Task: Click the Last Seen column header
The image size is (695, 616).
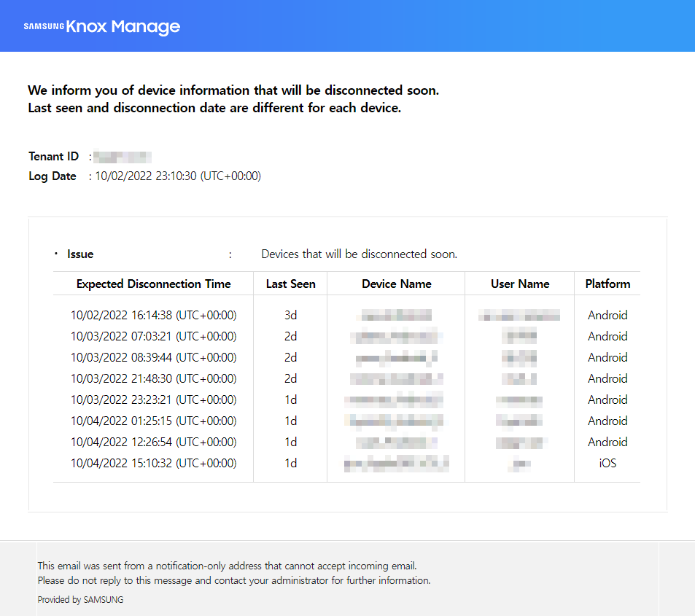Action: (290, 284)
